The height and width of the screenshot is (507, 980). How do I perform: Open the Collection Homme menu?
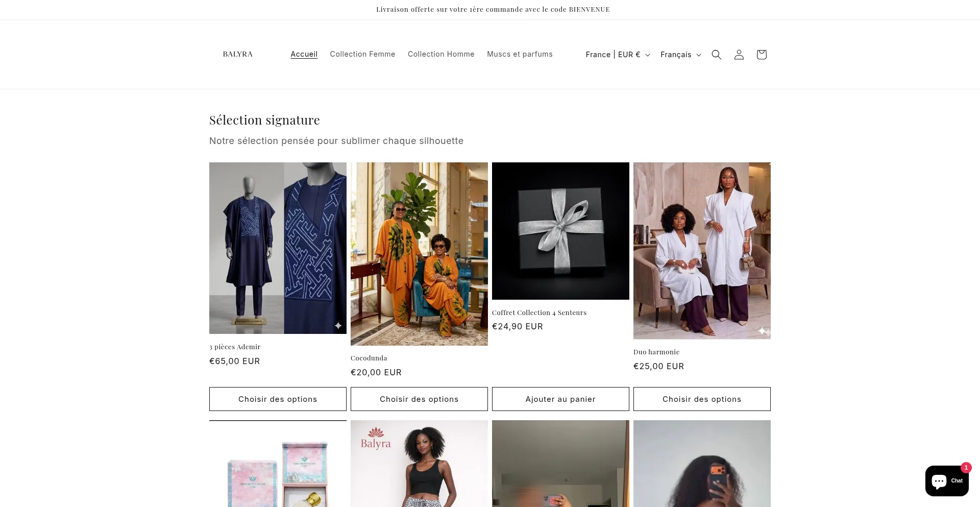point(441,54)
